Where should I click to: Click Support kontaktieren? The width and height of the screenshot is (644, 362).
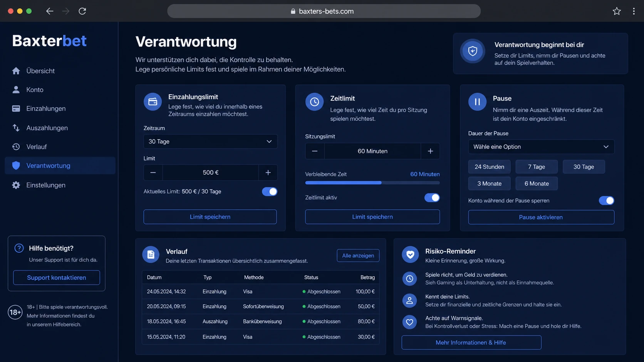(x=57, y=277)
